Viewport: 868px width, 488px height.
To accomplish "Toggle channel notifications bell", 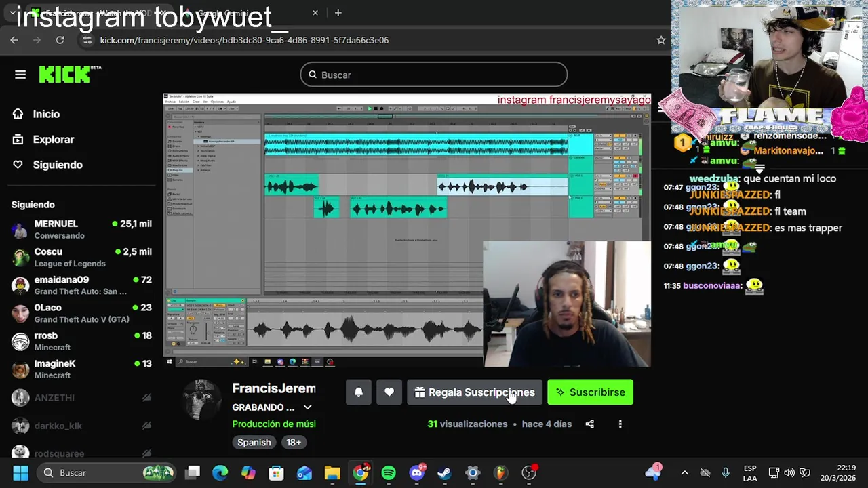I will [359, 392].
